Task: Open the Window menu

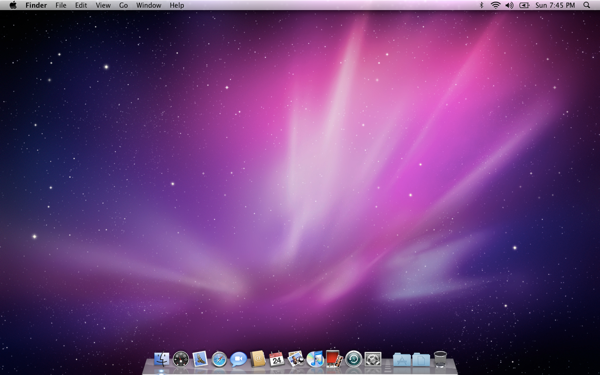Action: point(148,5)
